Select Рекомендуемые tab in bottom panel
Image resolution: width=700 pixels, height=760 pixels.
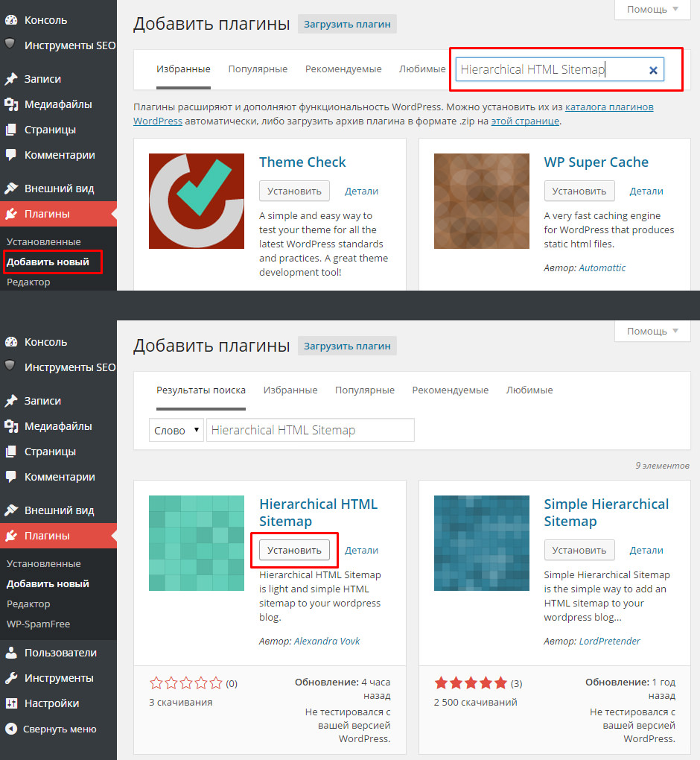click(x=451, y=390)
